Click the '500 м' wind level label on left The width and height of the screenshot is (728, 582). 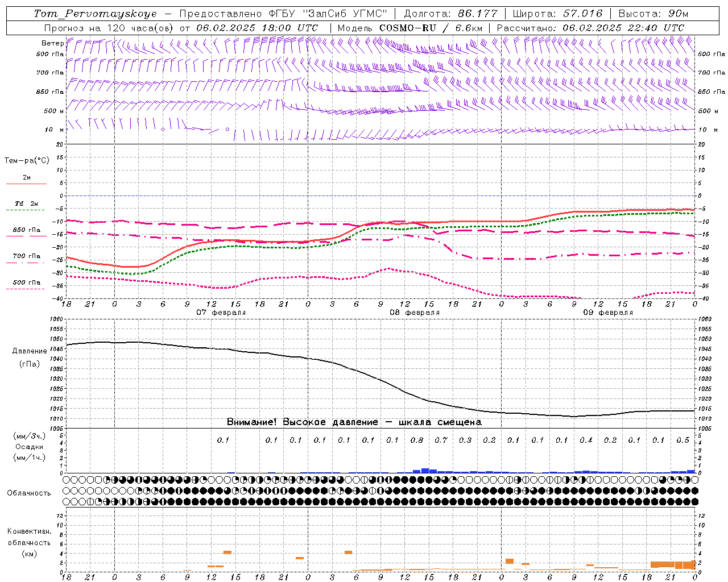coord(55,111)
